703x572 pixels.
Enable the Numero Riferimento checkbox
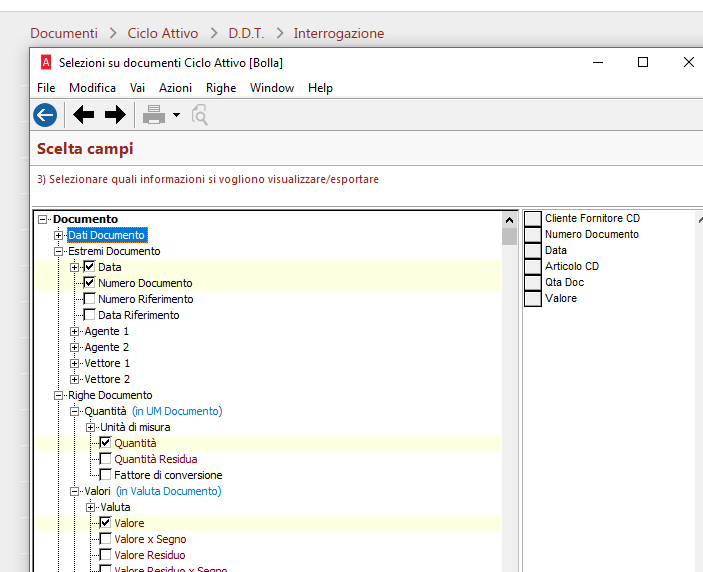click(90, 299)
